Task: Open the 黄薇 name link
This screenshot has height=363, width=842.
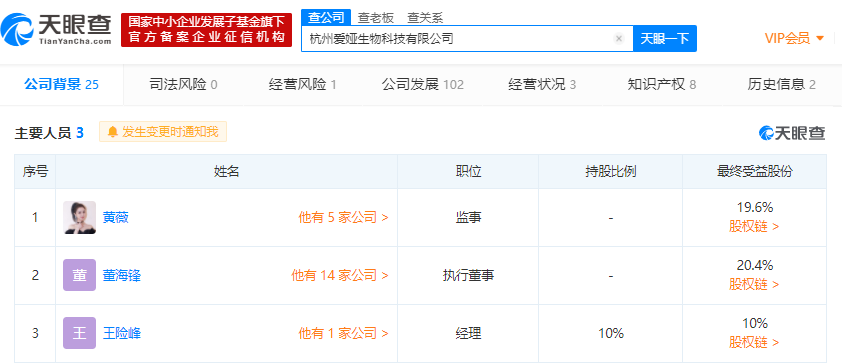Action: pyautogui.click(x=115, y=217)
